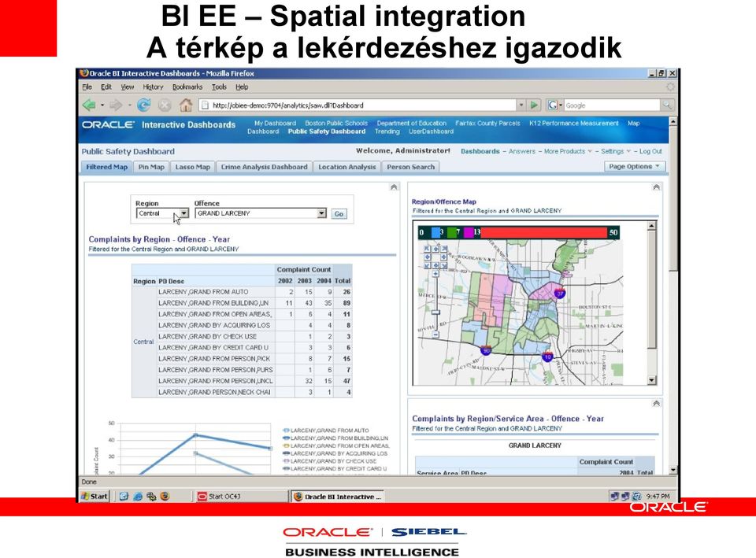Pan the map south

[x=435, y=265]
